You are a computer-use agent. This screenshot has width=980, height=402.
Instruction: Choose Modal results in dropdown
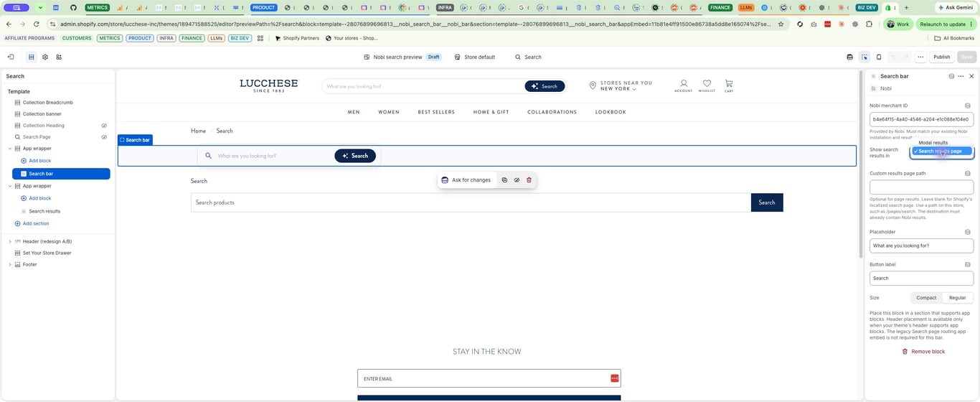click(933, 143)
